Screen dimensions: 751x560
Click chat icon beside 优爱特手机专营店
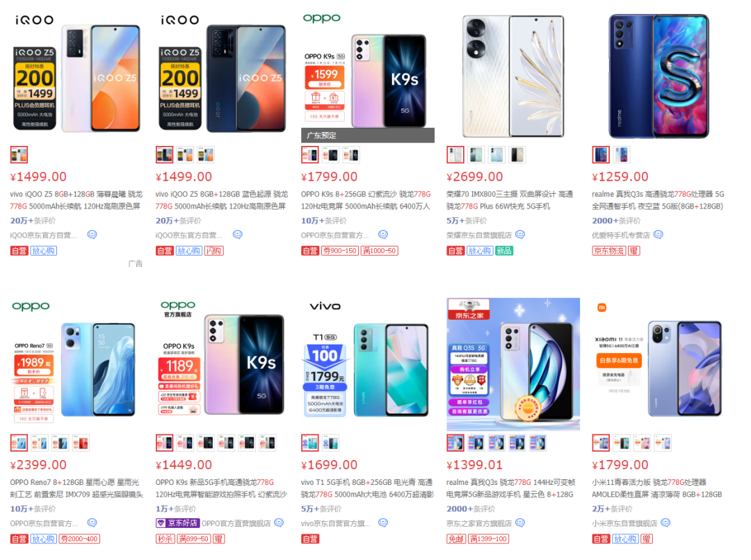click(x=659, y=235)
